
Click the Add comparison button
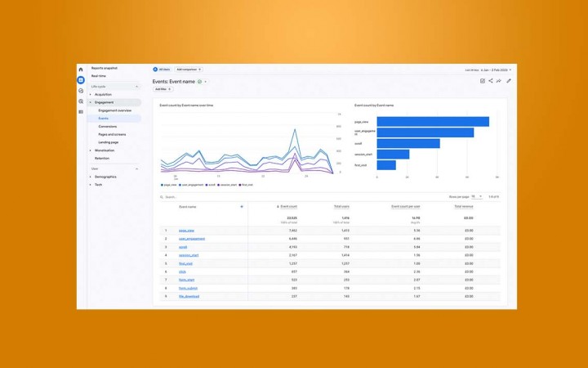pos(189,70)
